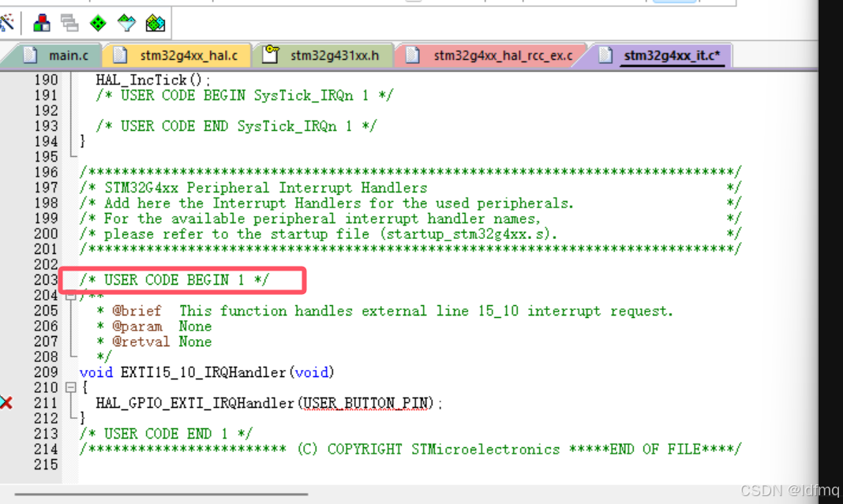Viewport: 843px width, 504px height.
Task: Click the Options for Target wand icon
Action: click(8, 23)
